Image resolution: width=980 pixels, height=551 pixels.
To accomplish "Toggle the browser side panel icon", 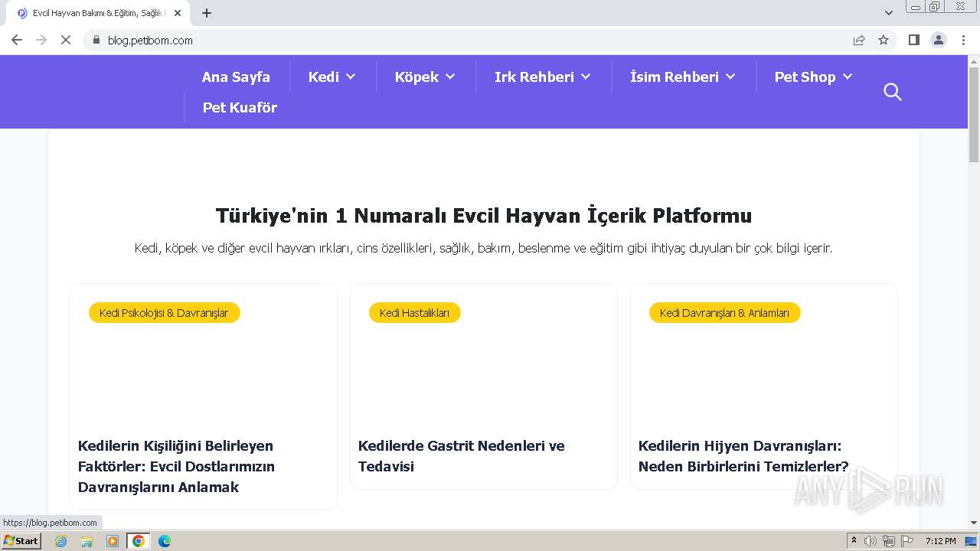I will click(x=913, y=40).
